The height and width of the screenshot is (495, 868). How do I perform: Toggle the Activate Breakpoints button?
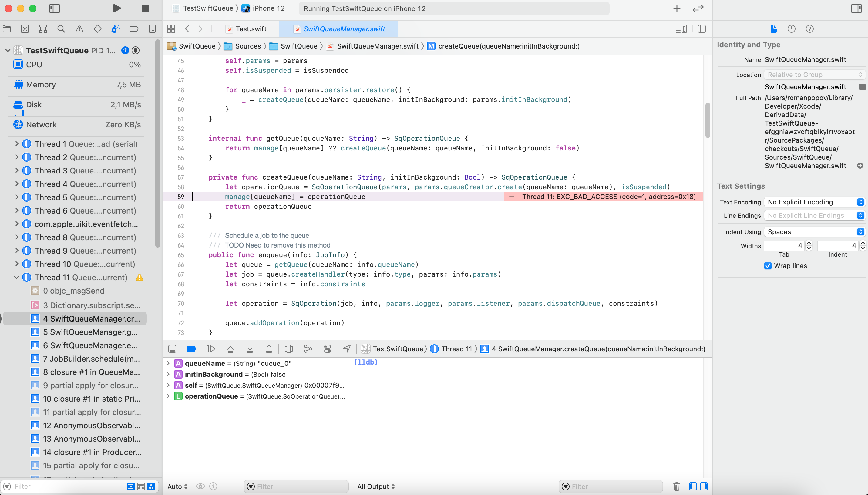point(191,349)
